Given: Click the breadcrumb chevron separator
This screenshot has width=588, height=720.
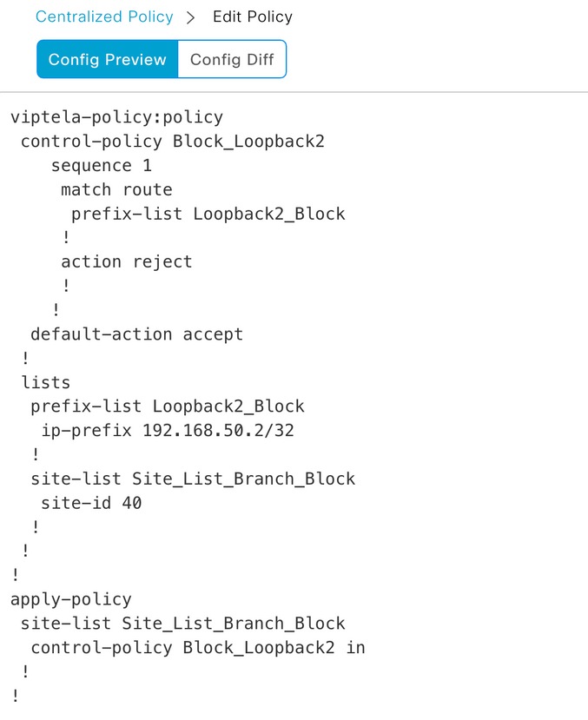Looking at the screenshot, I should point(190,18).
